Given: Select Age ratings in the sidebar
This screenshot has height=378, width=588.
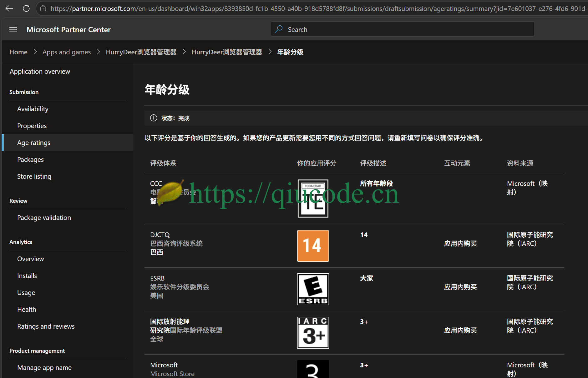Looking at the screenshot, I should coord(68,142).
